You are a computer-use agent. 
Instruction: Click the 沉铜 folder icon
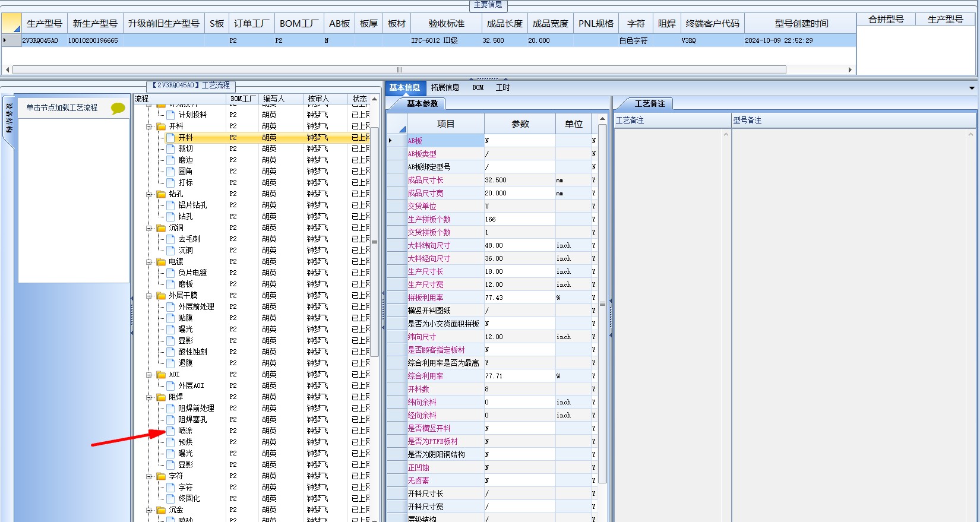coord(161,228)
